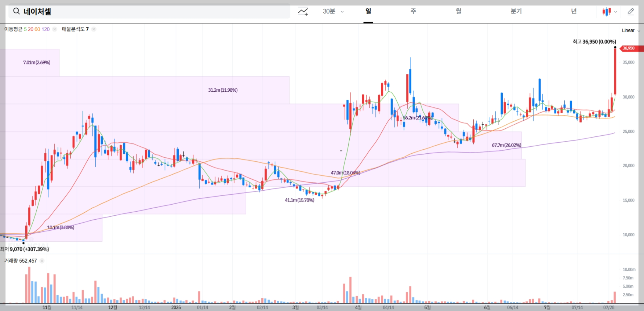This screenshot has height=311, width=644.
Task: Remove the 거래량 volume indicator
Action: click(x=42, y=261)
